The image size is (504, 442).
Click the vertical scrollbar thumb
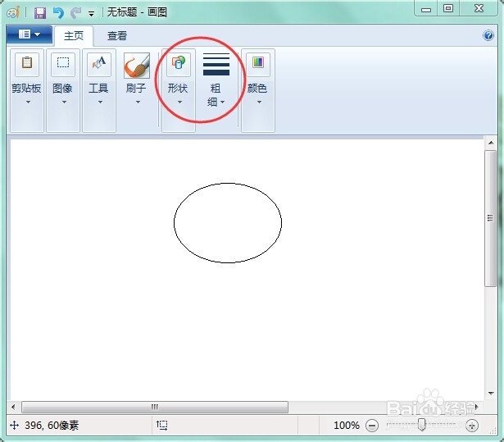click(x=491, y=218)
